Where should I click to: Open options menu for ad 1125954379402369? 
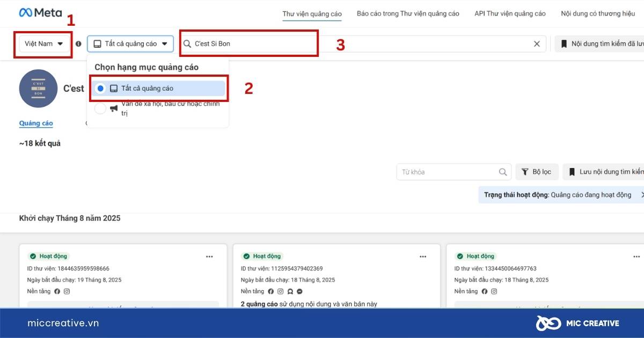tap(423, 256)
